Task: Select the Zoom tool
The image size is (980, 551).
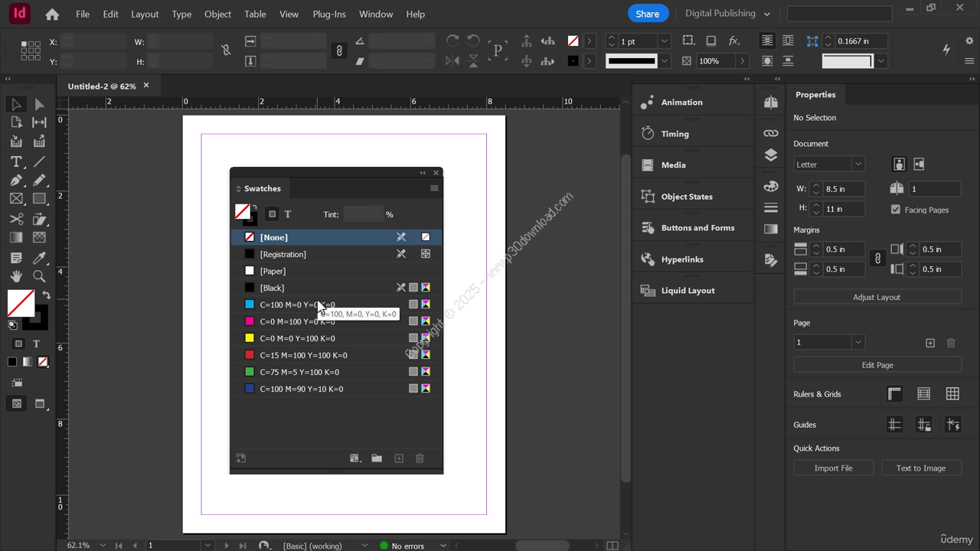Action: click(x=39, y=276)
